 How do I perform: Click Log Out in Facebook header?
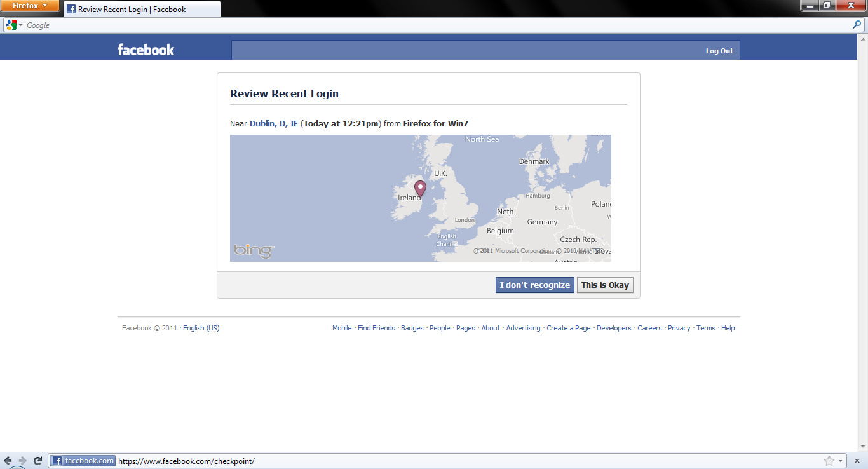(719, 51)
